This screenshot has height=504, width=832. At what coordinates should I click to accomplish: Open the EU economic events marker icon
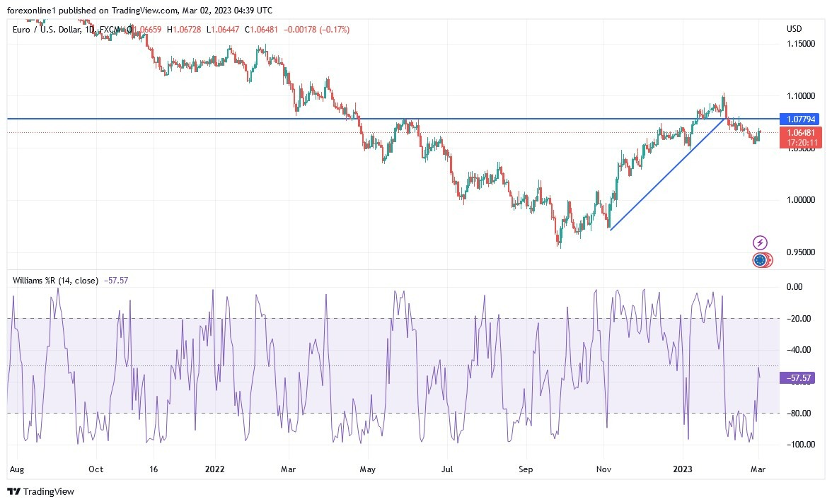[759, 260]
